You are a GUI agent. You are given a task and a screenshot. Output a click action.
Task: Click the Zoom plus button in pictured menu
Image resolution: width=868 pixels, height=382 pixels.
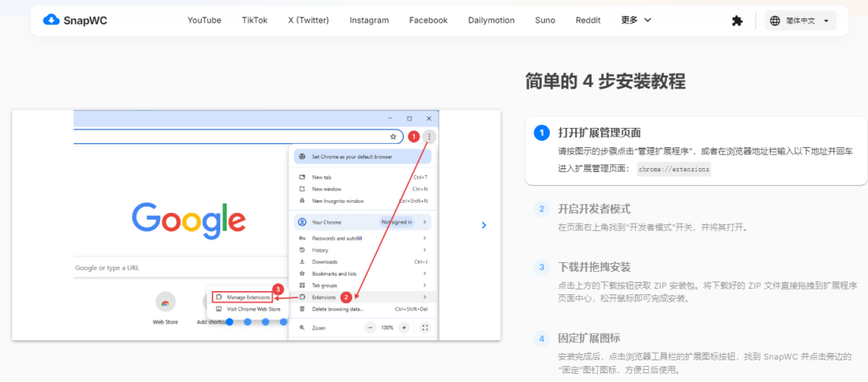point(404,328)
